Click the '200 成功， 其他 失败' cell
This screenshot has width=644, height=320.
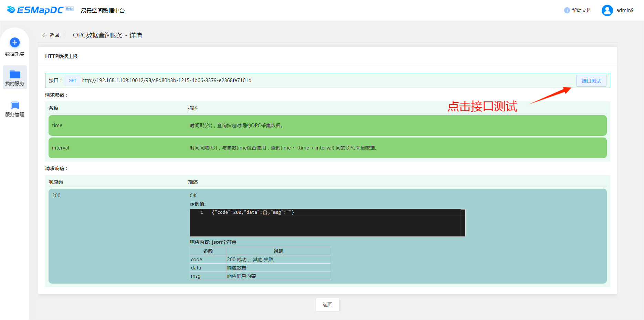[278, 260]
